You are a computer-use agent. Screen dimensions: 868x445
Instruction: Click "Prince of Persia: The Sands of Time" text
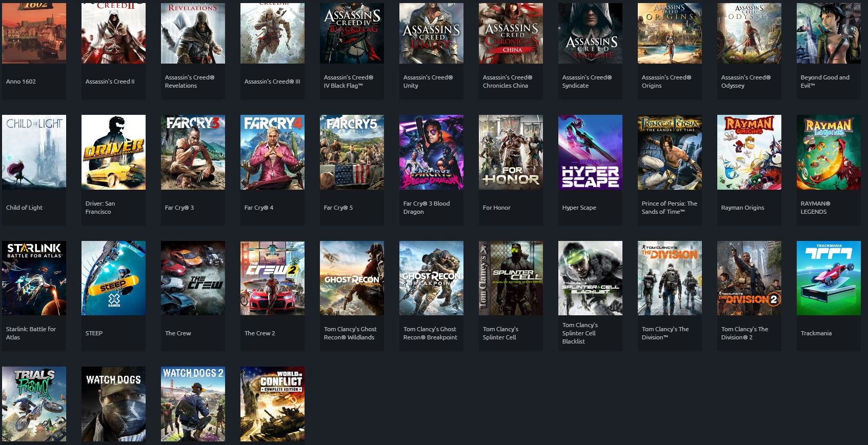point(669,208)
